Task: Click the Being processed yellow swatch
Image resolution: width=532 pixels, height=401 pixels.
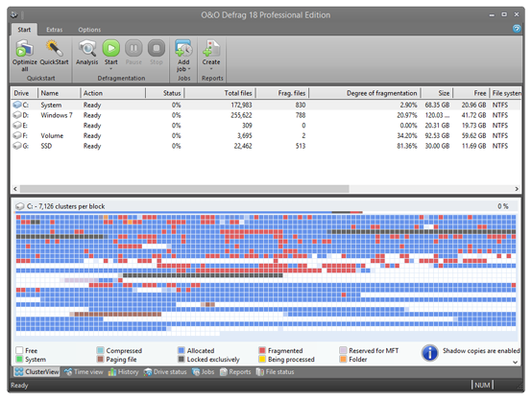Action: [x=262, y=359]
